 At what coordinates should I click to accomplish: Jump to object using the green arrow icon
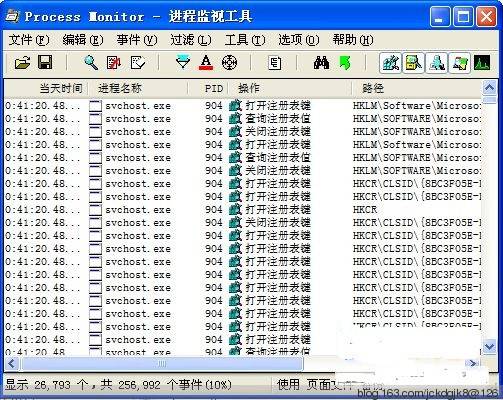tap(345, 62)
